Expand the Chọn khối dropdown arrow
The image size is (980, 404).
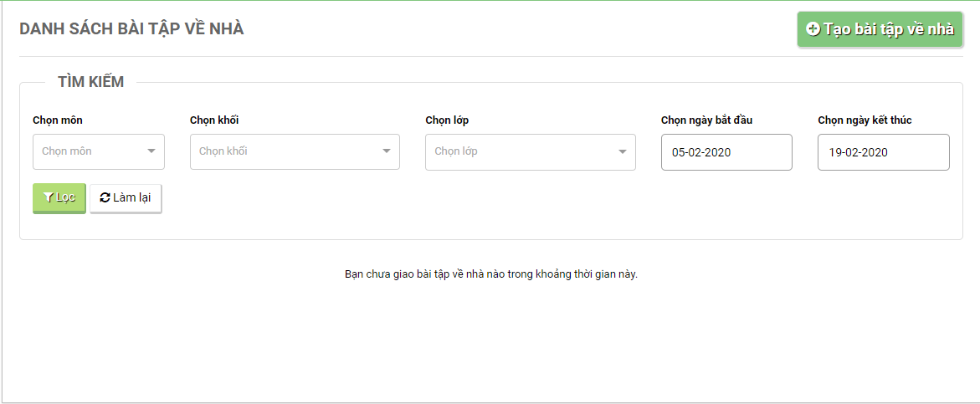[x=387, y=151]
